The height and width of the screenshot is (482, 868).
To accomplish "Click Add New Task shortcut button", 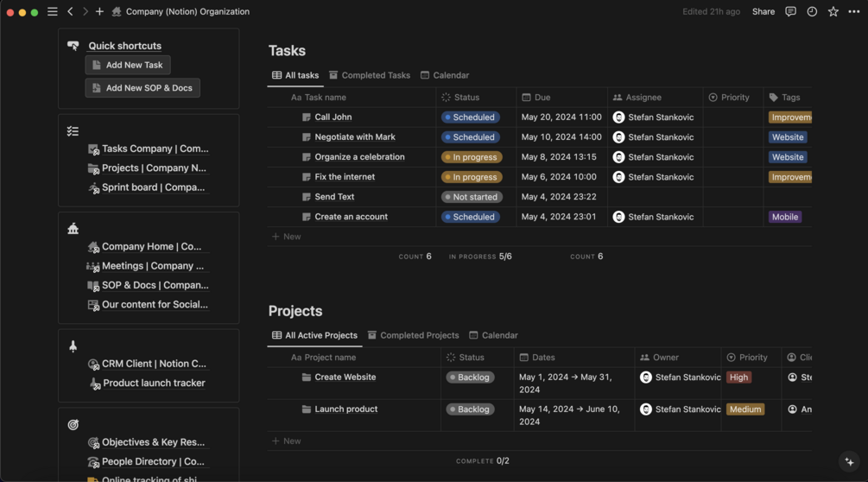I will tap(128, 65).
